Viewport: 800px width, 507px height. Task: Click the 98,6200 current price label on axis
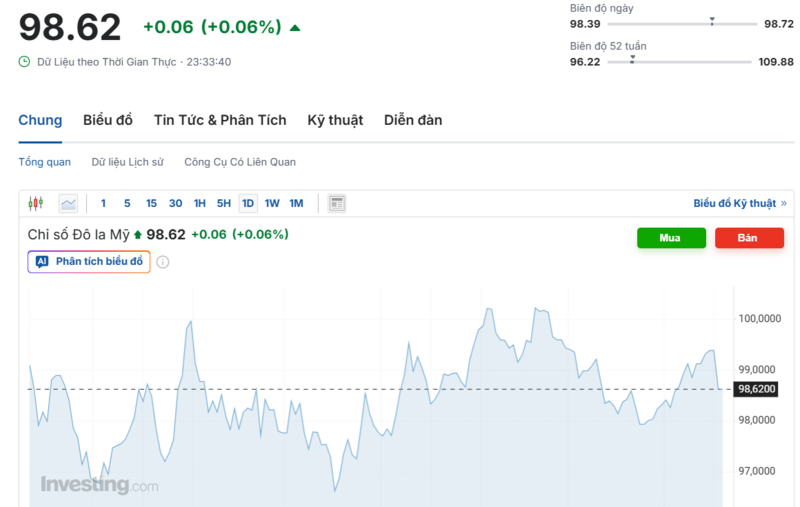point(757,389)
